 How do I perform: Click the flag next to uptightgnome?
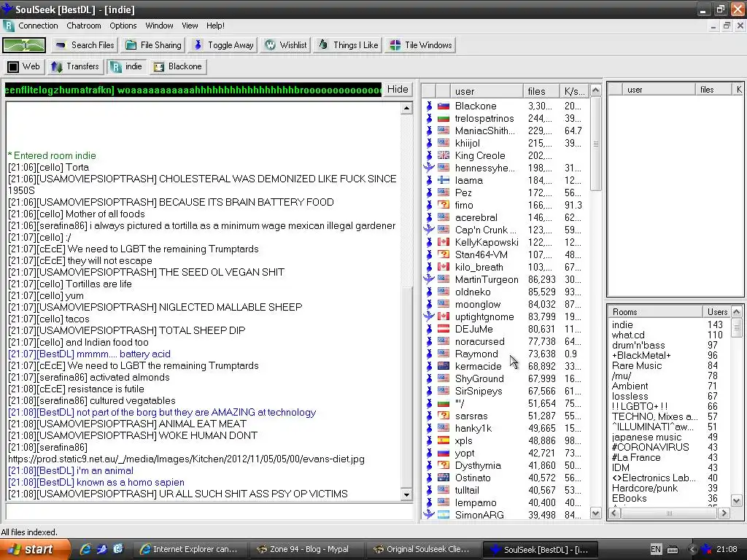tap(444, 316)
